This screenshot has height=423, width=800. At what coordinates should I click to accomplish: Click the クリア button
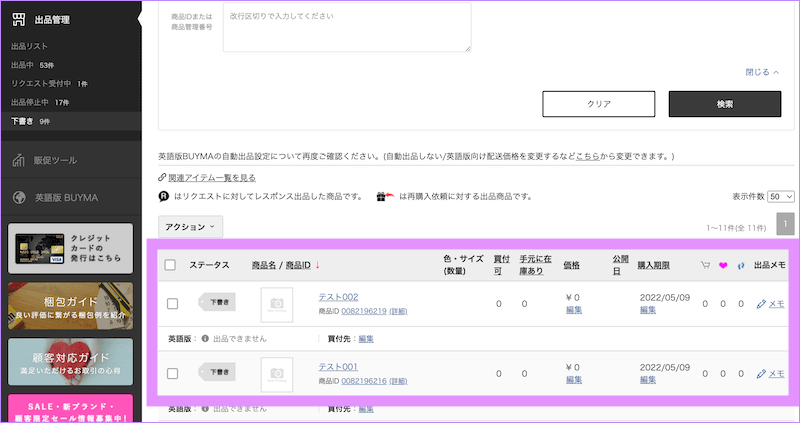pyautogui.click(x=598, y=104)
